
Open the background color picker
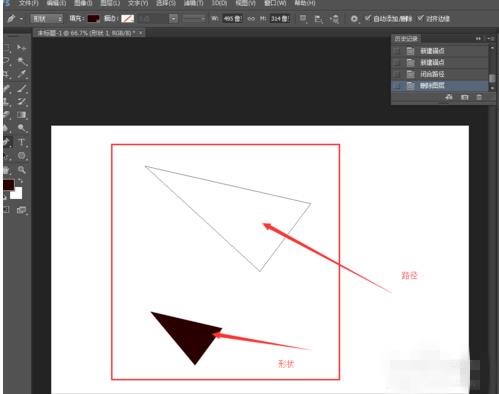[x=17, y=194]
